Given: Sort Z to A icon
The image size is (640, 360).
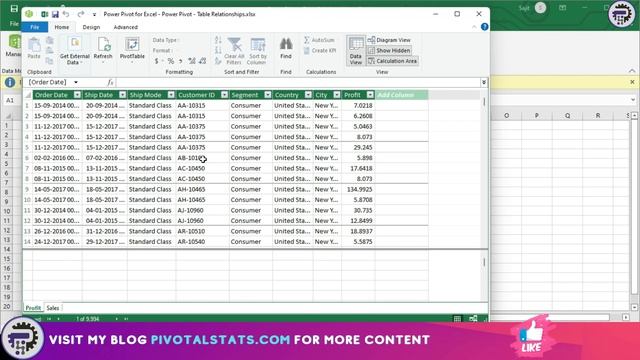Looking at the screenshot, I should [218, 50].
